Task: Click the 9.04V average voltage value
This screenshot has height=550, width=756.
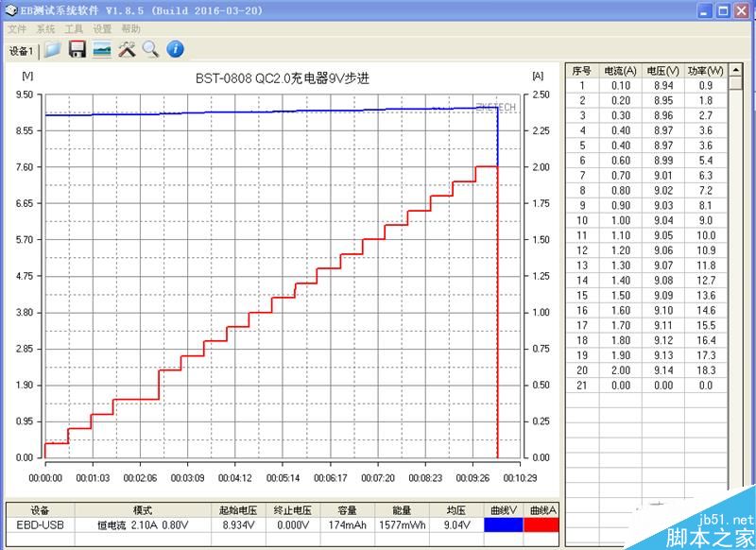Action: coord(456,524)
